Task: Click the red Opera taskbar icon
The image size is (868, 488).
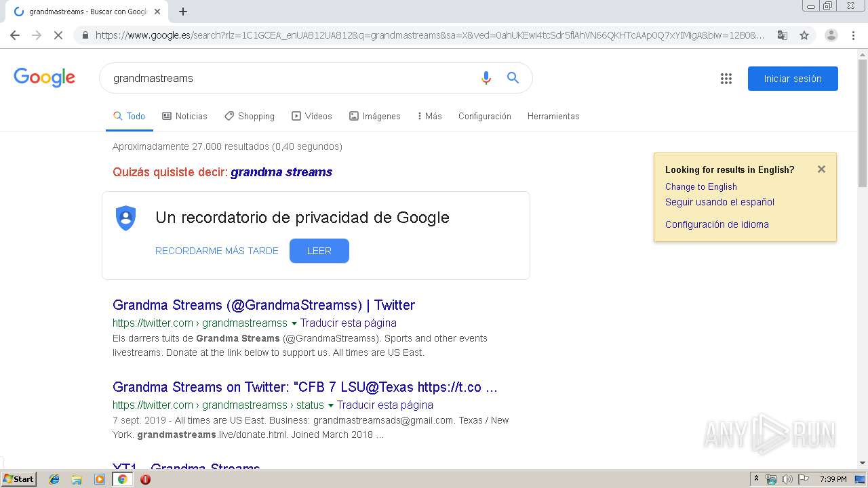Action: tap(145, 479)
